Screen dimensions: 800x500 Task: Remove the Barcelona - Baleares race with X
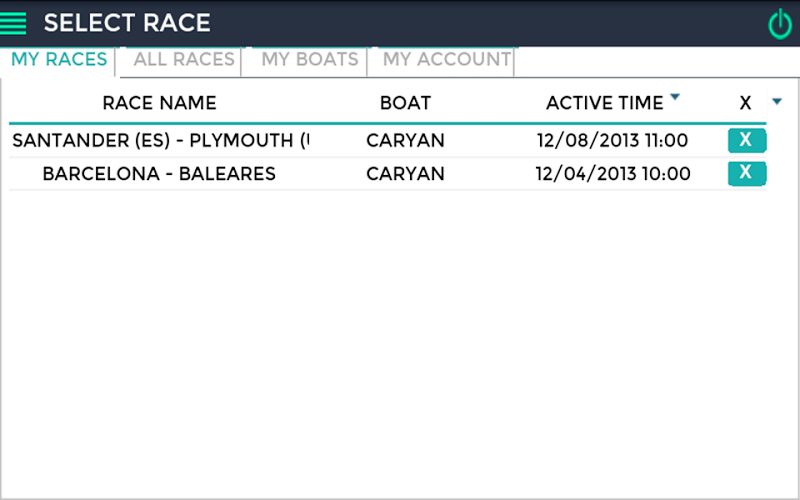click(746, 173)
